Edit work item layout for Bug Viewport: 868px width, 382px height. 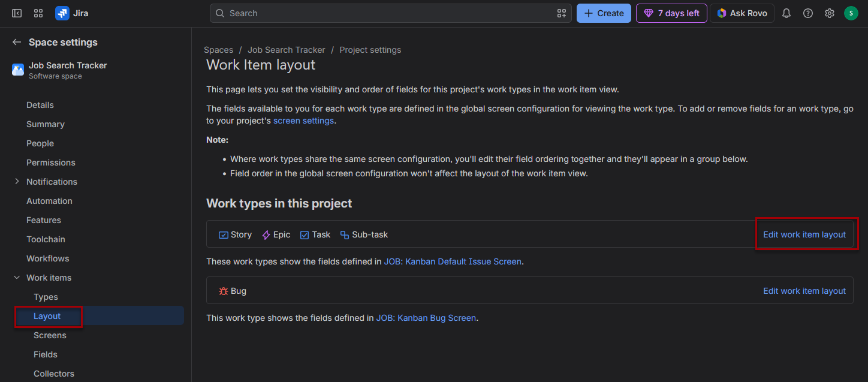click(804, 291)
